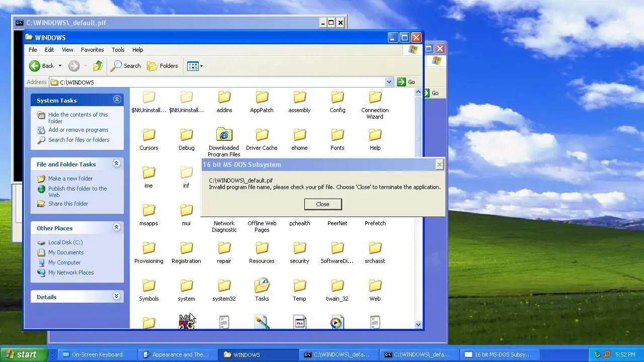Open the Config folder
Image resolution: width=644 pixels, height=362 pixels.
point(337,102)
